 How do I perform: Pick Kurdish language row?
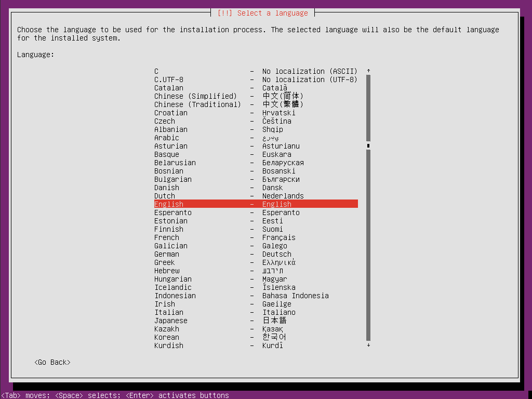pyautogui.click(x=256, y=345)
